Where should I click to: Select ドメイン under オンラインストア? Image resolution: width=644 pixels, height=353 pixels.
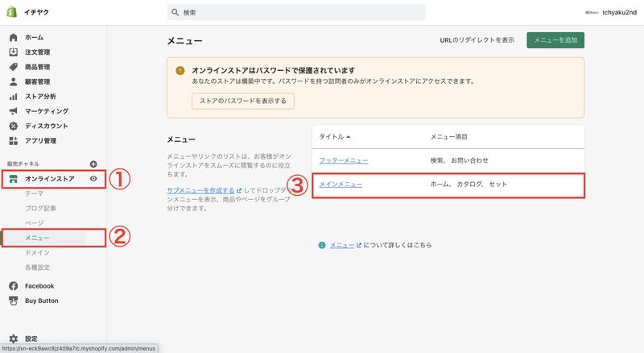[37, 252]
